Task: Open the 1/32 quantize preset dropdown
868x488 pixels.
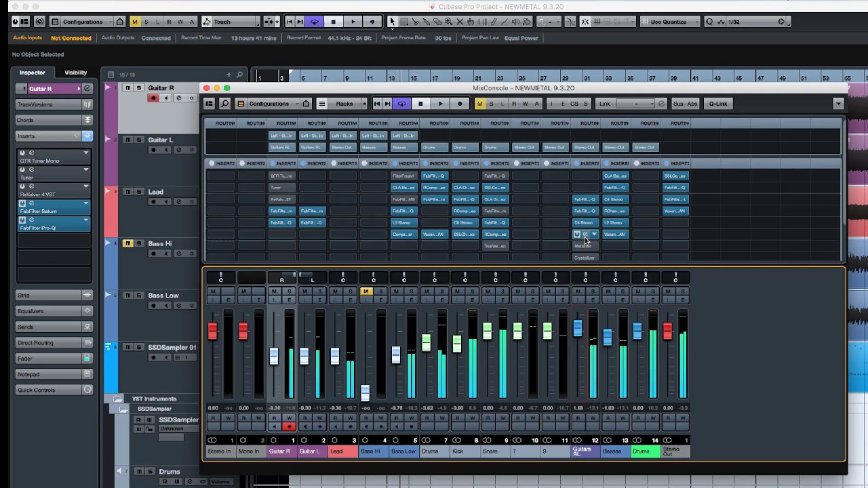Action: point(756,22)
